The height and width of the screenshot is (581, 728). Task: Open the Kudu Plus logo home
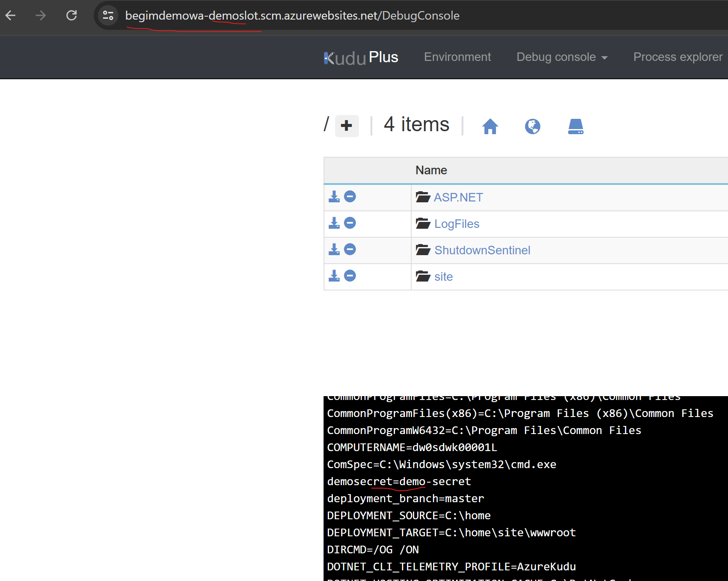pos(361,58)
